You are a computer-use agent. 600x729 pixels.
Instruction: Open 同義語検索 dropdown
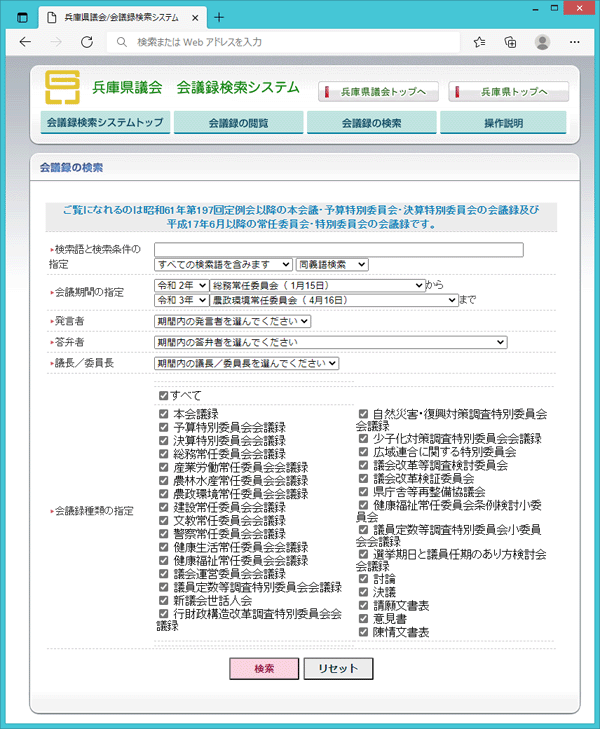(332, 265)
